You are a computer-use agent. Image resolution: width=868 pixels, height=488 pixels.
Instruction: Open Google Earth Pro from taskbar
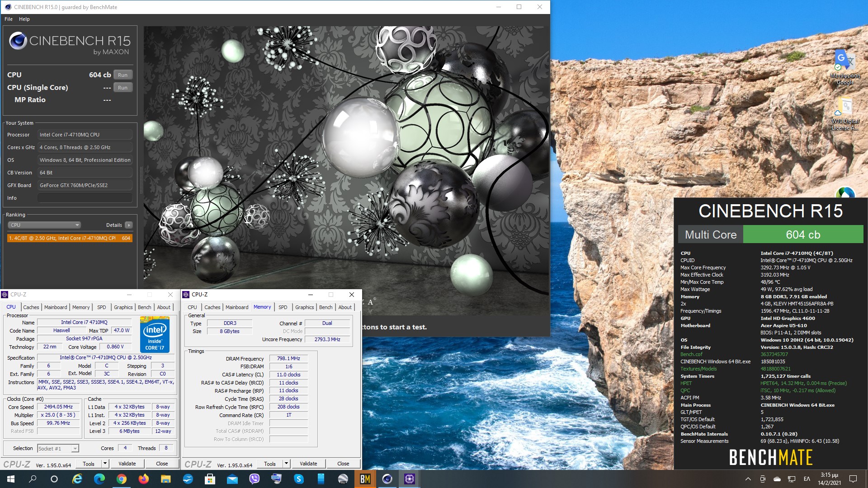343,479
